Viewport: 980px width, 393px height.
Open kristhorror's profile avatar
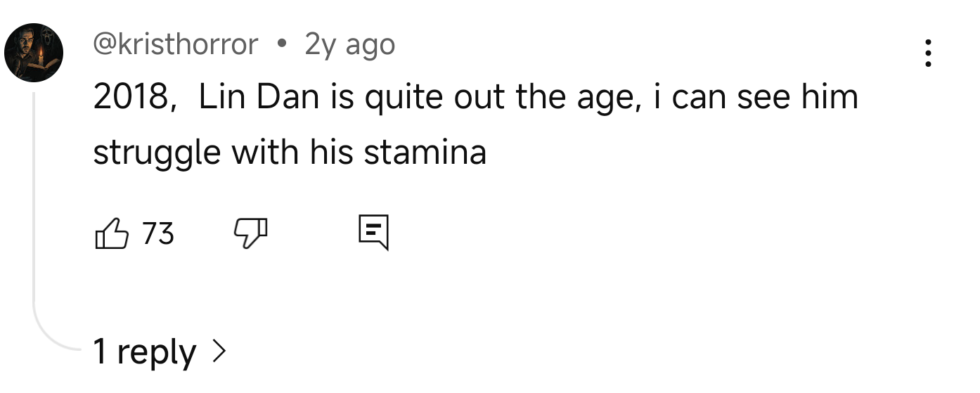(x=34, y=53)
